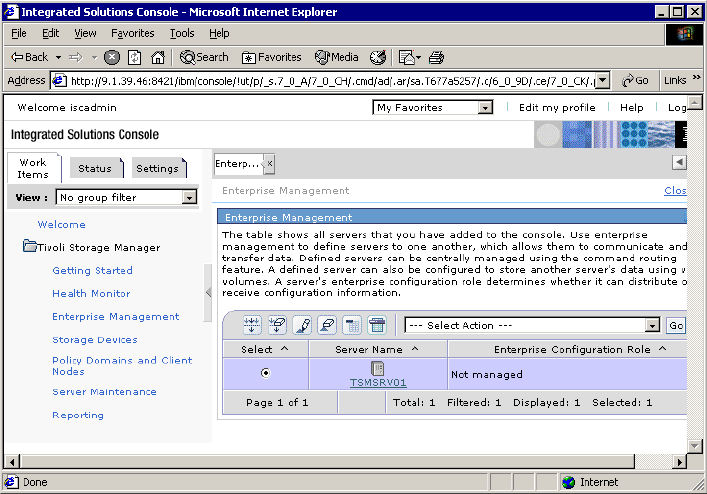
Task: Click the Search toolbar button
Action: (x=204, y=57)
